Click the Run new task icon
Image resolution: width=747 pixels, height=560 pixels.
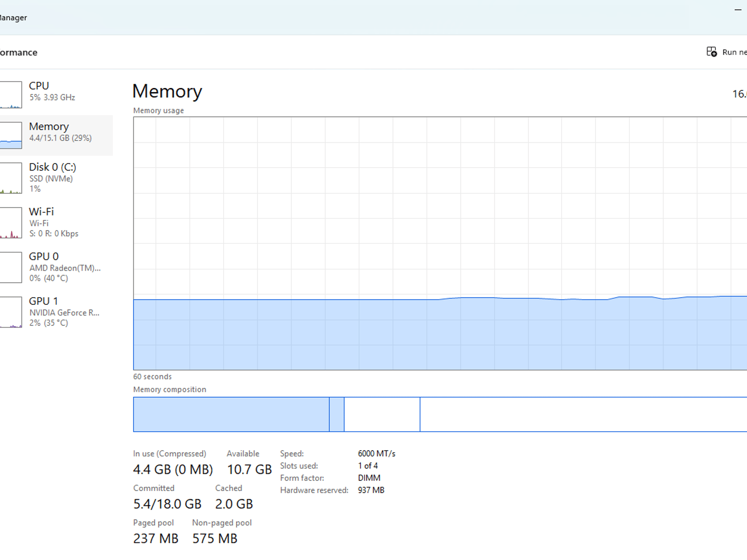tap(712, 52)
